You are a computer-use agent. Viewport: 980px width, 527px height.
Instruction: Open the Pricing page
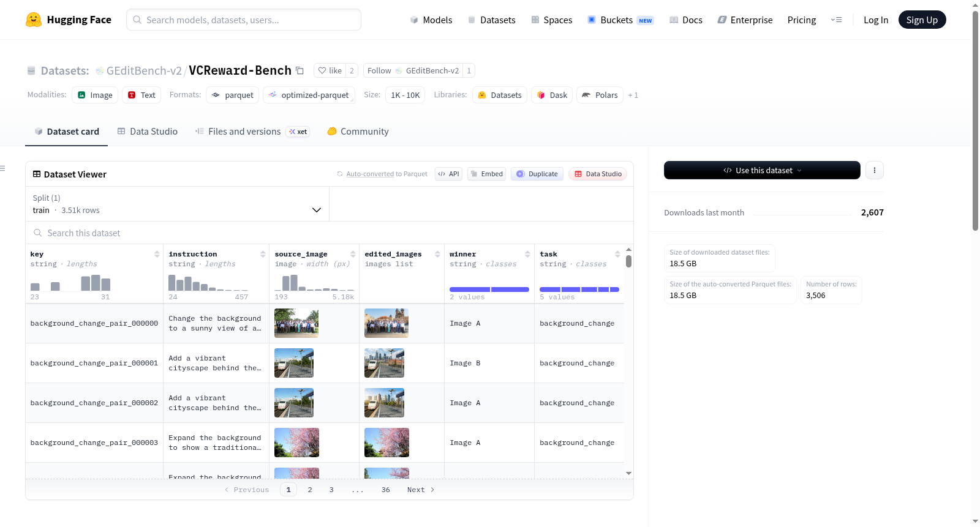pos(802,20)
